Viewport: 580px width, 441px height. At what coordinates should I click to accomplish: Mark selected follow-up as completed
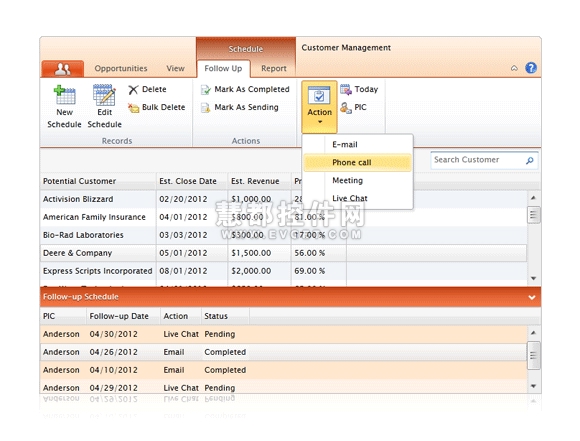pos(245,90)
